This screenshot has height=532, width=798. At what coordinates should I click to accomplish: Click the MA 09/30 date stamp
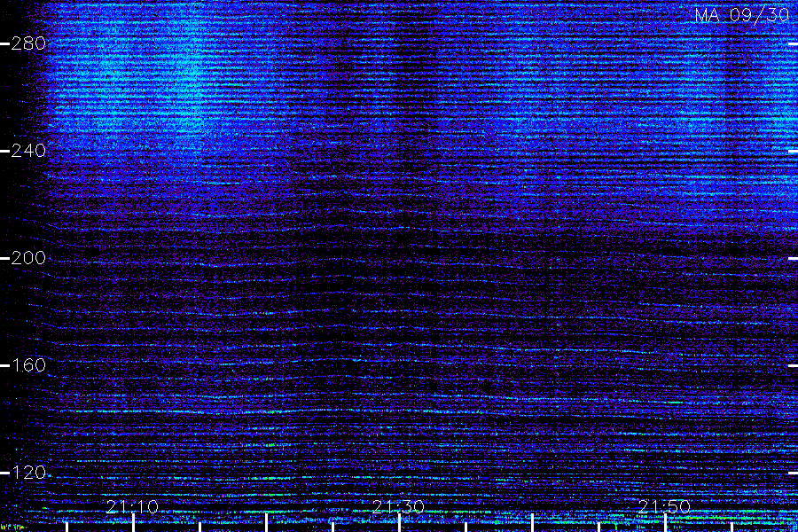tap(742, 15)
